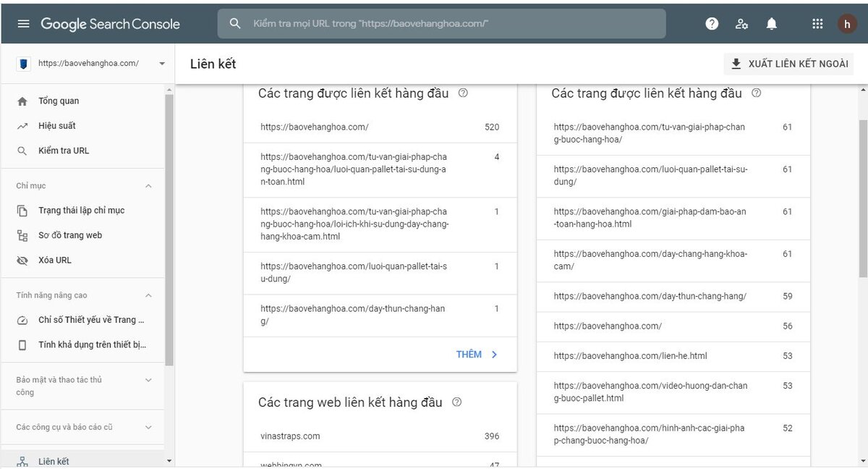Collapse the 'Tính năng nâng cao' section
This screenshot has width=868, height=469.
coord(148,295)
